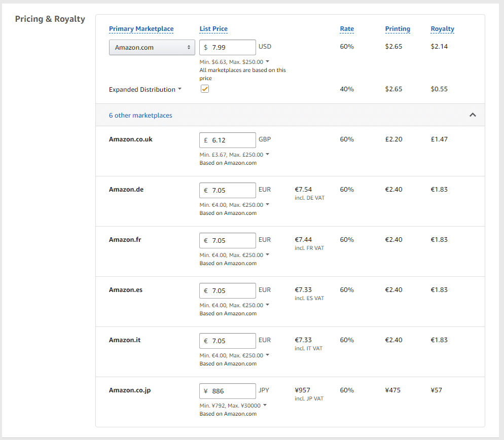Click the $2.14 royalty value
Screen dimensions: 504x440
tap(439, 46)
